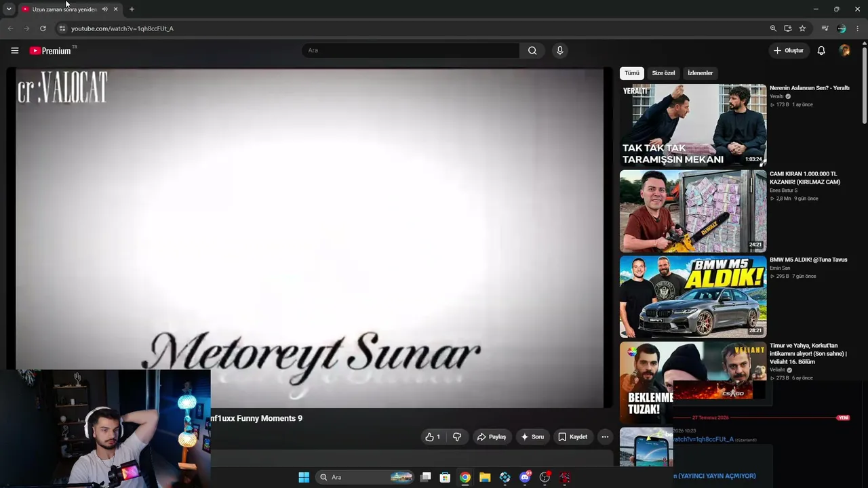The image size is (868, 488).
Task: Open 'CAMI KIRAN 1.000.000 TL KAZANIR!' title
Action: [x=806, y=178]
